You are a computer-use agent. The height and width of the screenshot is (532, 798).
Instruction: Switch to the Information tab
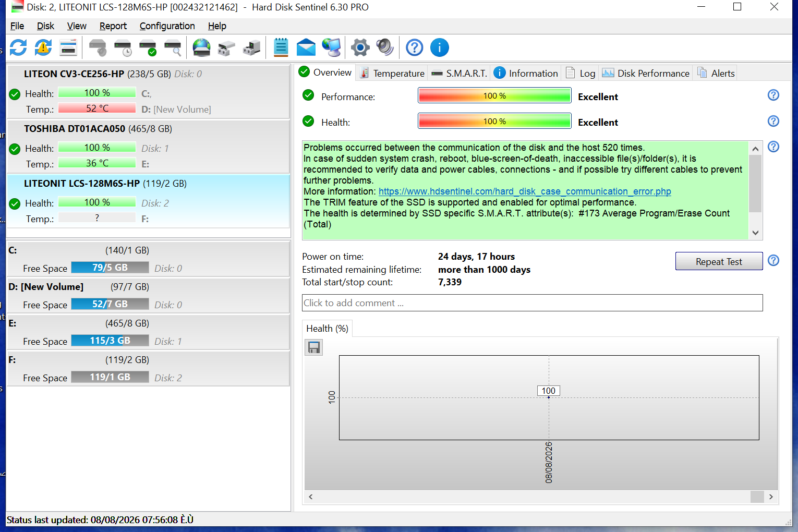click(526, 73)
